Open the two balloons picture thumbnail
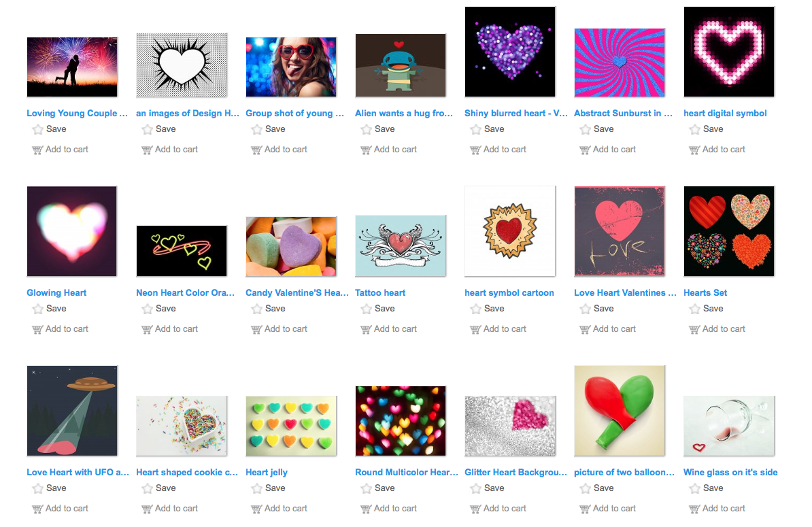 click(x=620, y=411)
